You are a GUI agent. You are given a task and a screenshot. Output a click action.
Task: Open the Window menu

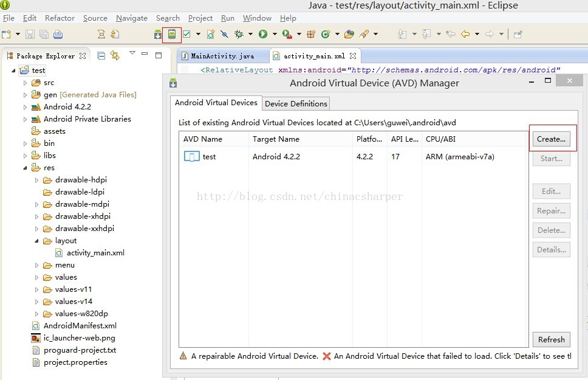click(257, 18)
